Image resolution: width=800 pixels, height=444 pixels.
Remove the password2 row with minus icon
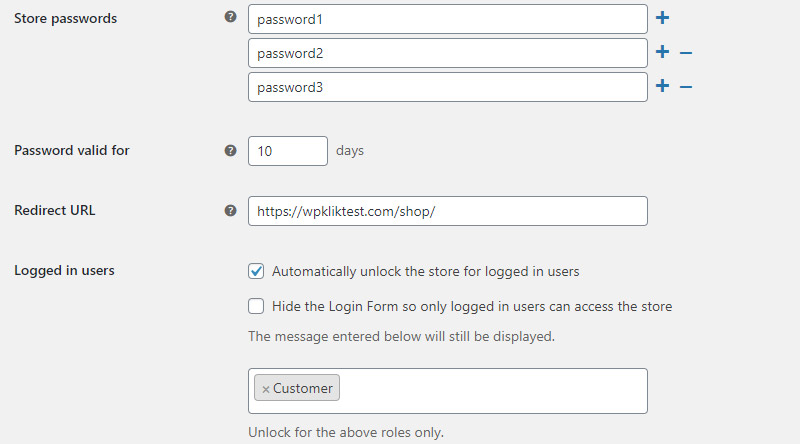tap(686, 53)
